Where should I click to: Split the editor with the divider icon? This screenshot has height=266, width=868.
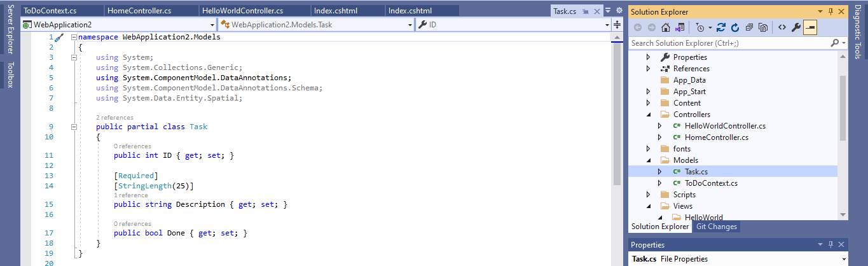pyautogui.click(x=617, y=25)
